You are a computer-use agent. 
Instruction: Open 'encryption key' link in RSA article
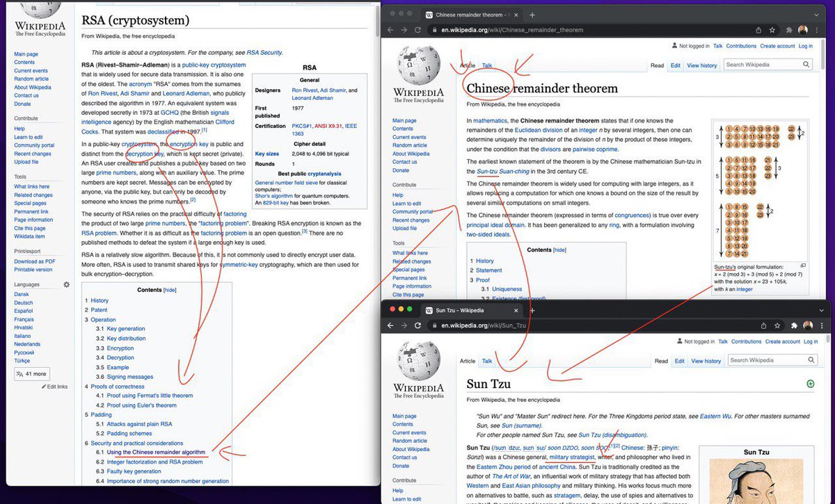pyautogui.click(x=189, y=144)
